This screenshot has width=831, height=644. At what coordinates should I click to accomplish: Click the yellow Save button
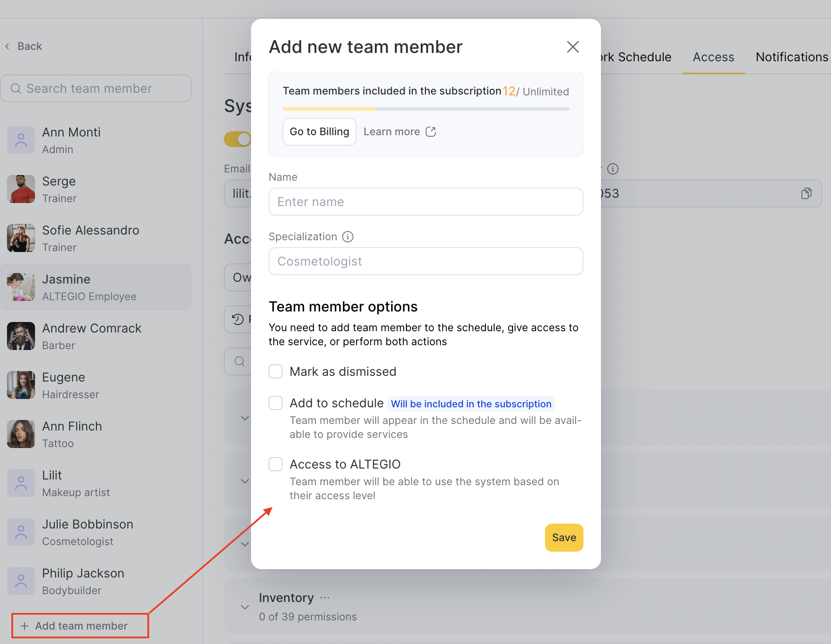(564, 538)
